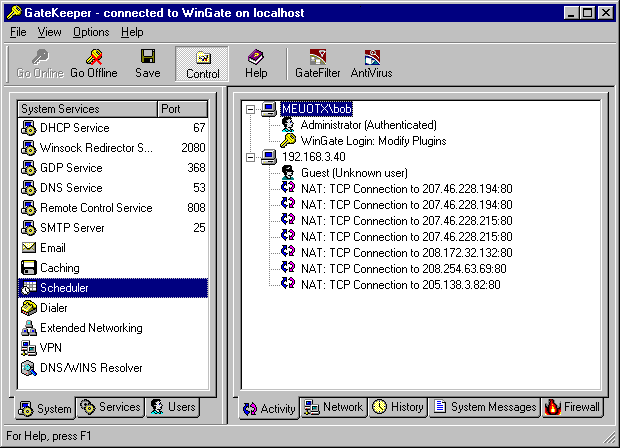
Task: Toggle the Control toolbar button
Action: 202,64
